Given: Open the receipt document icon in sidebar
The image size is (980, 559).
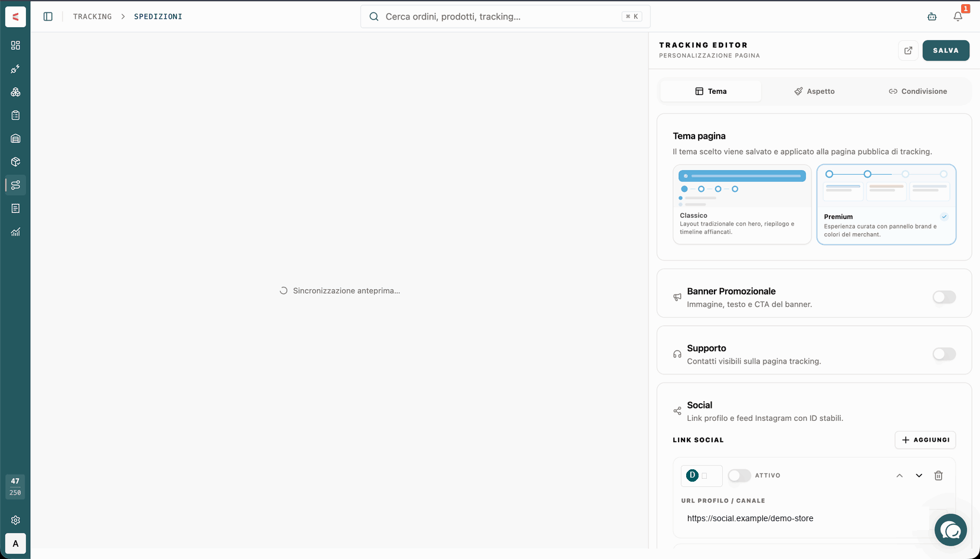Looking at the screenshot, I should click(15, 208).
